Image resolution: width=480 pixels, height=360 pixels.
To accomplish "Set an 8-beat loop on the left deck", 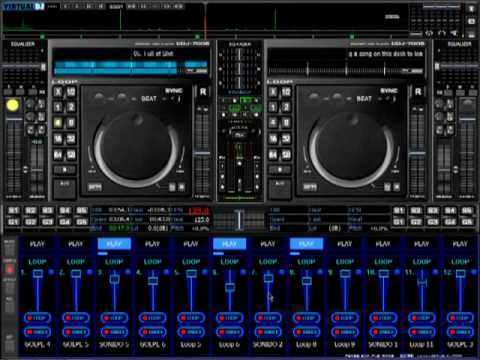I will click(x=71, y=123).
